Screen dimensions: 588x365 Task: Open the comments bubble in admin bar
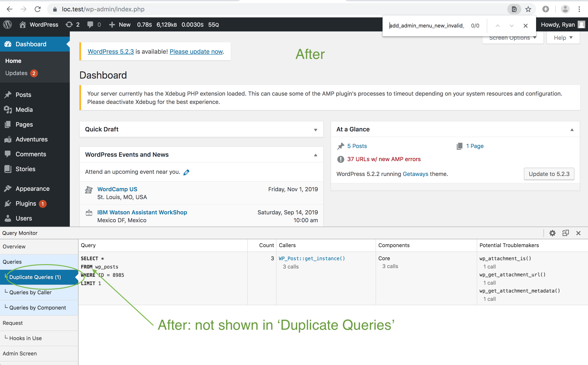click(x=94, y=25)
